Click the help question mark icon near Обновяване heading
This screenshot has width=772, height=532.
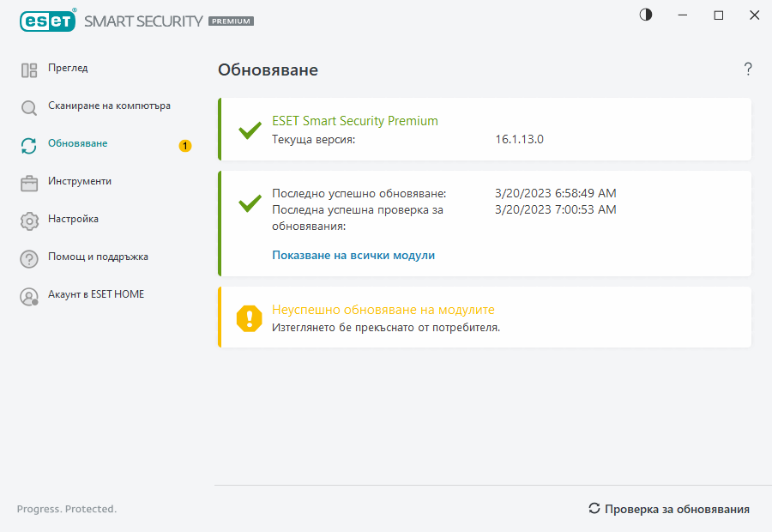coord(747,69)
